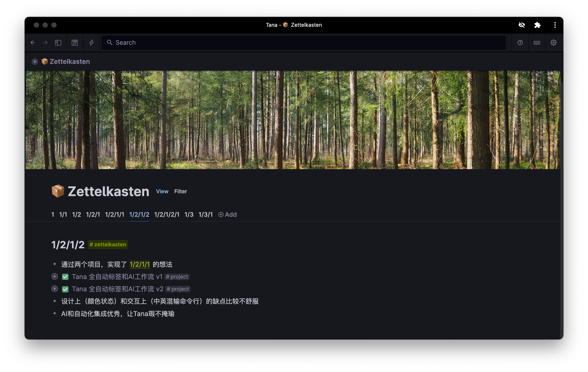Click the crossed-eye icon in title bar

coord(522,25)
